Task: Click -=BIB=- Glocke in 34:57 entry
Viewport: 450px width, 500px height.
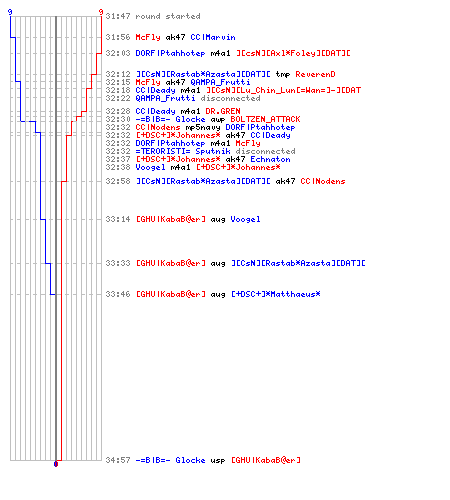Action: pos(170,460)
